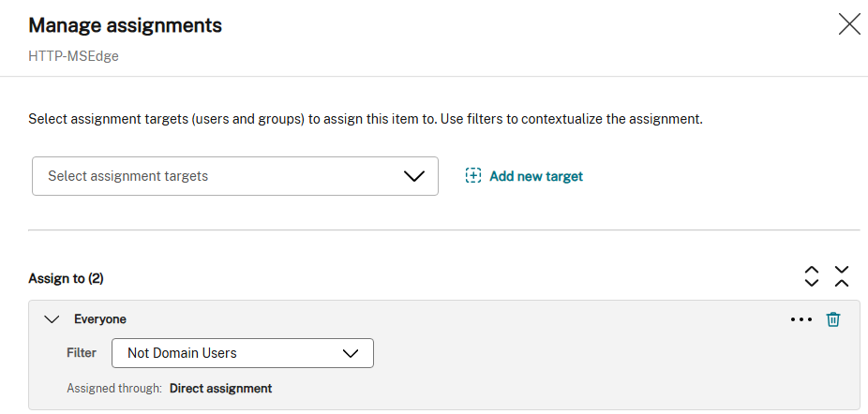Expand all assignment entries icon
Viewport: 868px width, 414px height.
pos(812,276)
